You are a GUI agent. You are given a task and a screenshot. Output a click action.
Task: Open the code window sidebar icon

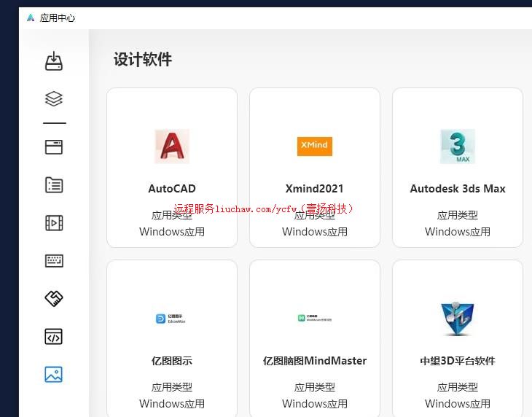tap(54, 337)
